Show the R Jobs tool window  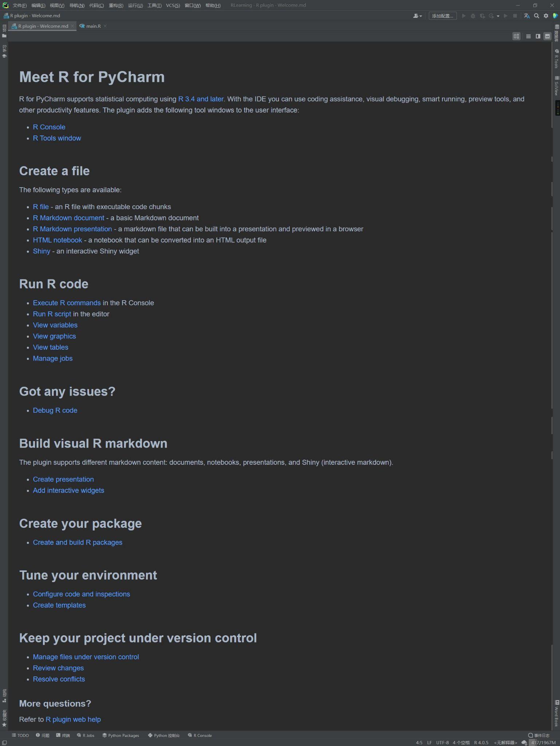[x=86, y=735]
